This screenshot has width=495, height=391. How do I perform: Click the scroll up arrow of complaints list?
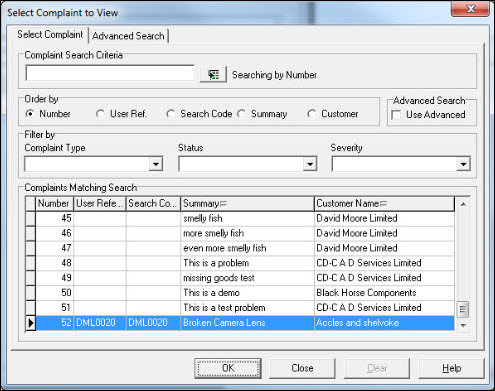(463, 204)
